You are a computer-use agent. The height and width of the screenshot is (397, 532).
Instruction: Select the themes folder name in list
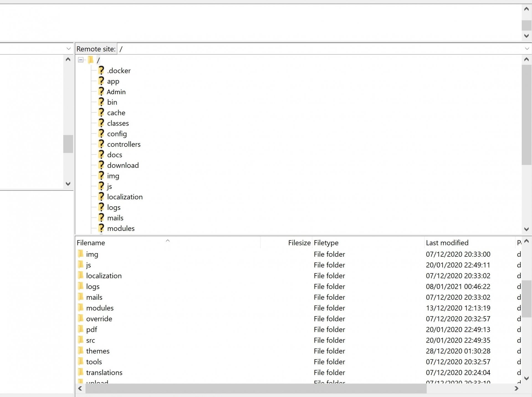[98, 351]
